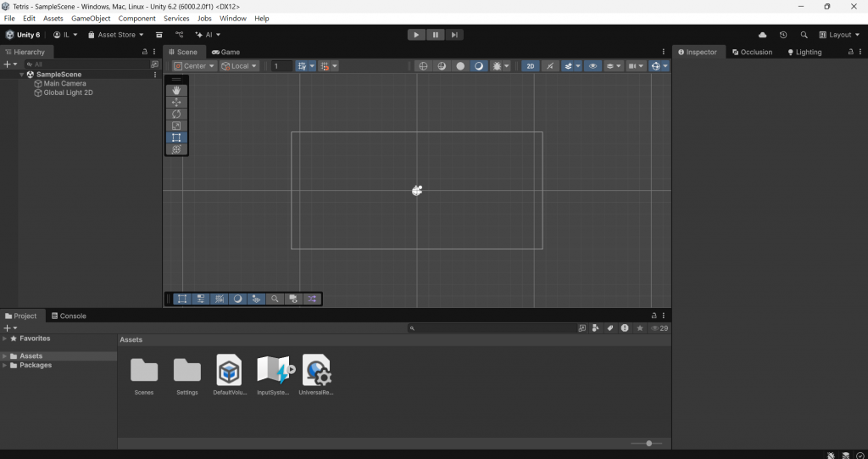Select the Scenes folder thumbnail
The width and height of the screenshot is (868, 459).
click(x=144, y=370)
